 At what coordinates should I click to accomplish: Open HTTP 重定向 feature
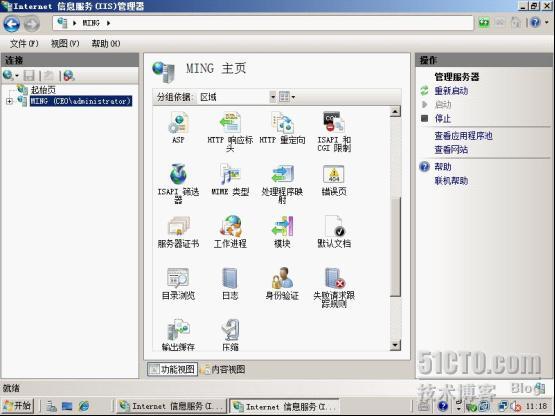tap(282, 128)
